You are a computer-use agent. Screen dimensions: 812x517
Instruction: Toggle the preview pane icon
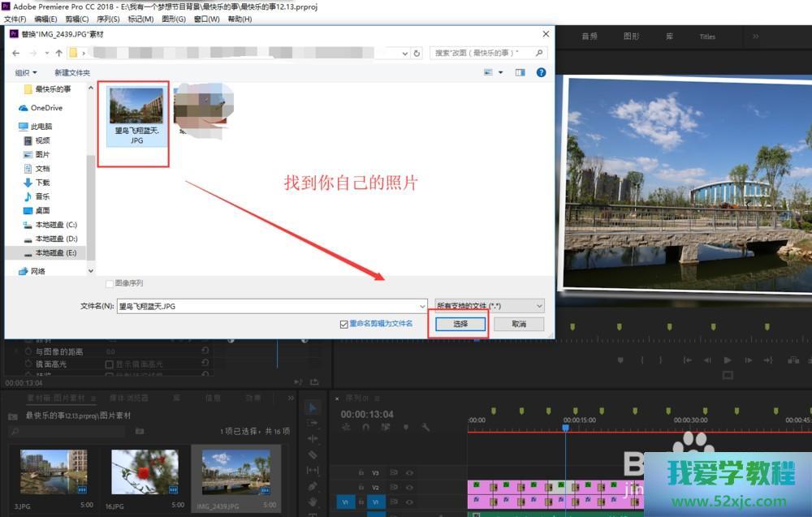(520, 72)
